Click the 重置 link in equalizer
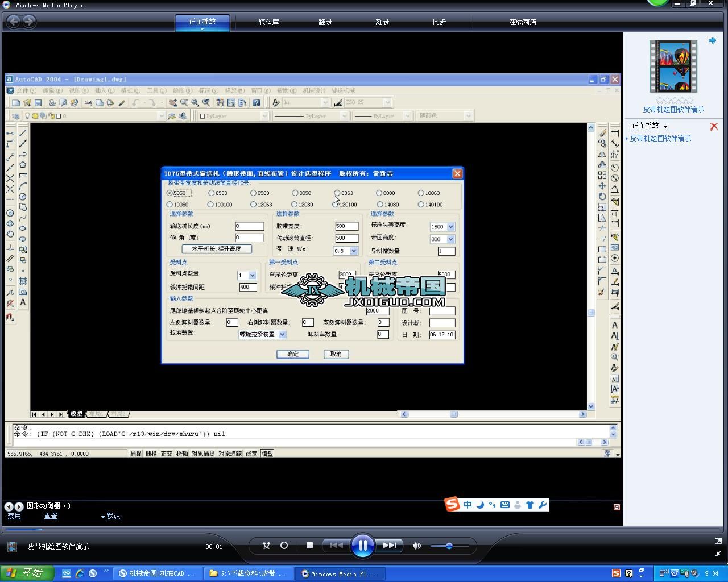Screen dimensions: 728x582 point(51,516)
